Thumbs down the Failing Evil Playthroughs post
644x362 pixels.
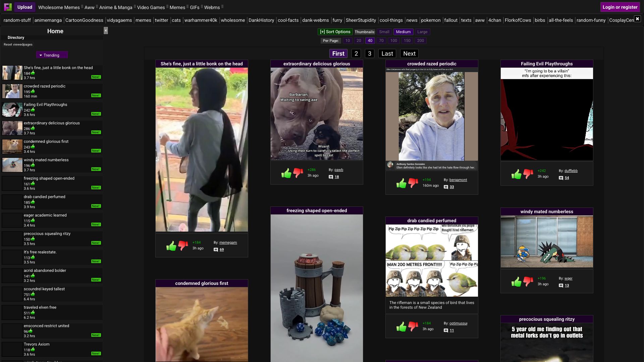pyautogui.click(x=528, y=173)
